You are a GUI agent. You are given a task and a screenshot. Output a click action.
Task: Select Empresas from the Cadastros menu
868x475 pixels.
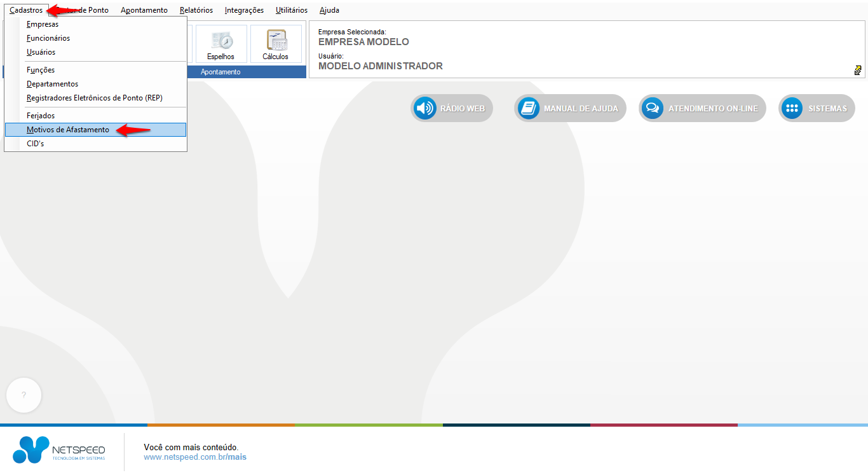click(x=96, y=24)
